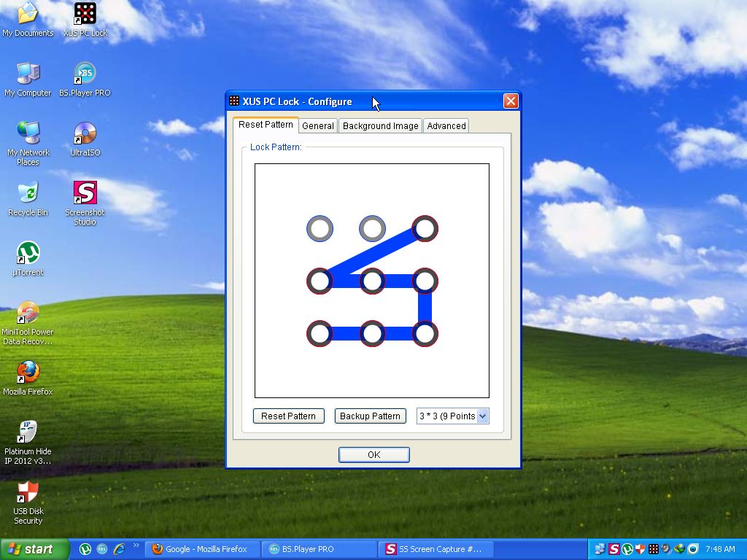Viewport: 747px width, 560px height.
Task: Click the center dot of the lock pattern
Action: 372,281
